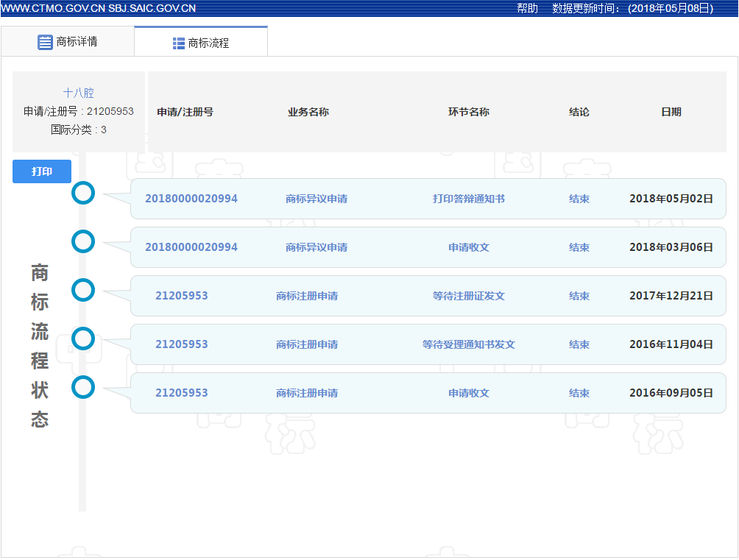The height and width of the screenshot is (560, 739).
Task: Click application number 20180000020994 in the top row
Action: (191, 199)
